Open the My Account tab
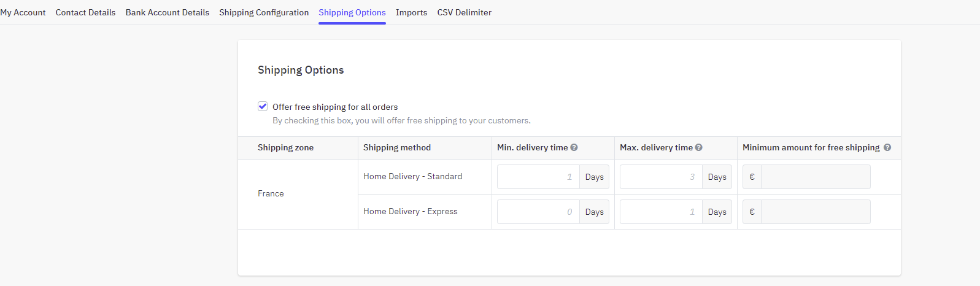The width and height of the screenshot is (980, 286). coord(23,12)
